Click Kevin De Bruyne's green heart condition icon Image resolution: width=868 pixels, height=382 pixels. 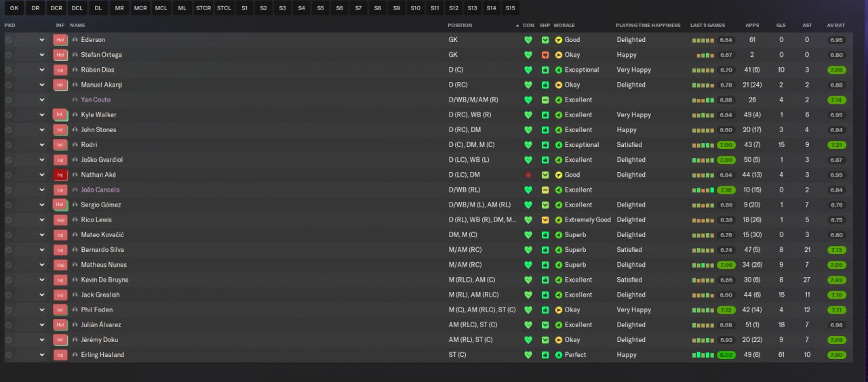click(x=528, y=280)
